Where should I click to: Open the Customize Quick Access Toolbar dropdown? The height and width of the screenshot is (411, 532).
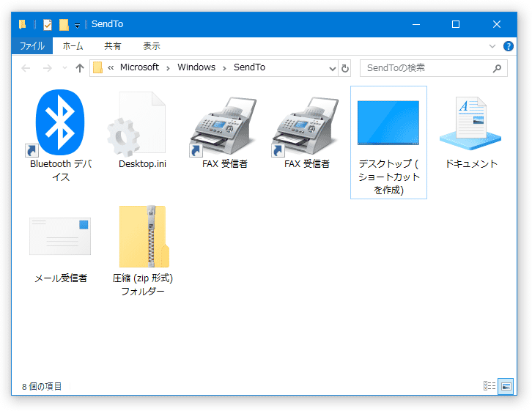pyautogui.click(x=78, y=26)
